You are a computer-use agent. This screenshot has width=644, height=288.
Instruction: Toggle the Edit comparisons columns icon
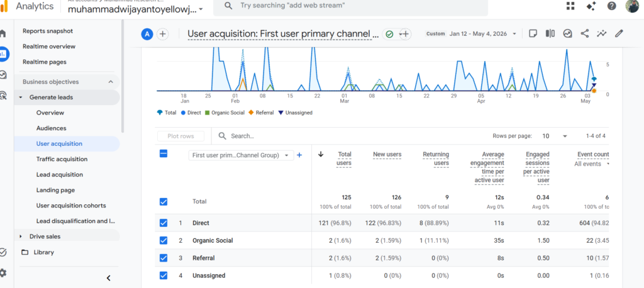tap(550, 34)
